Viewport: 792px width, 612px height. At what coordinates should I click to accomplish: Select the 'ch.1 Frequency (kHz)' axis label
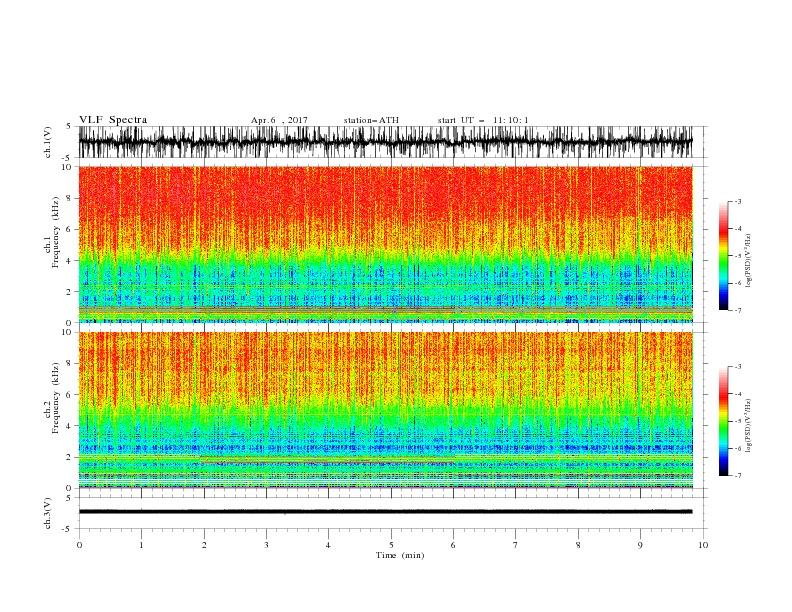(x=51, y=231)
